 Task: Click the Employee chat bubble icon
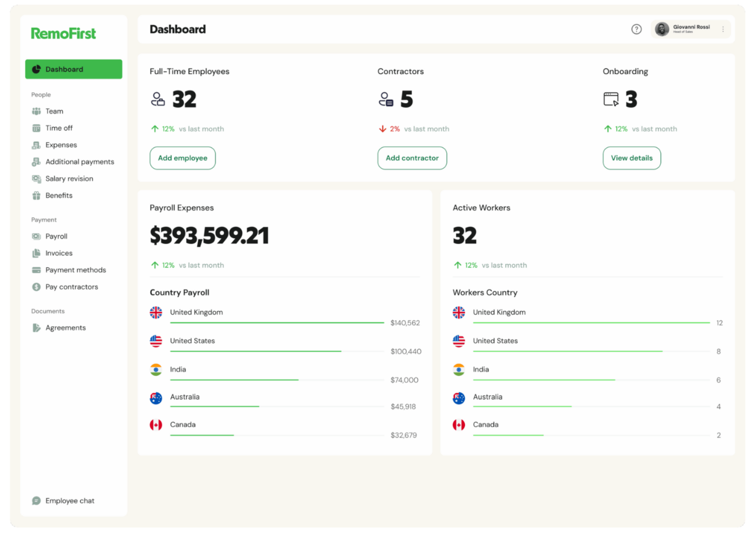(36, 501)
